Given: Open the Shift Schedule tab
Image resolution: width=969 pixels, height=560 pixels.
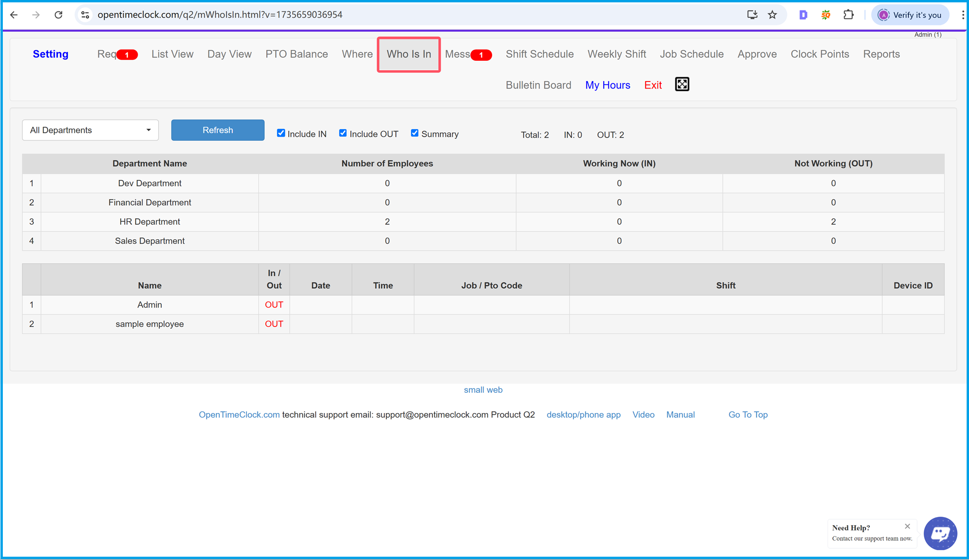Looking at the screenshot, I should [540, 54].
